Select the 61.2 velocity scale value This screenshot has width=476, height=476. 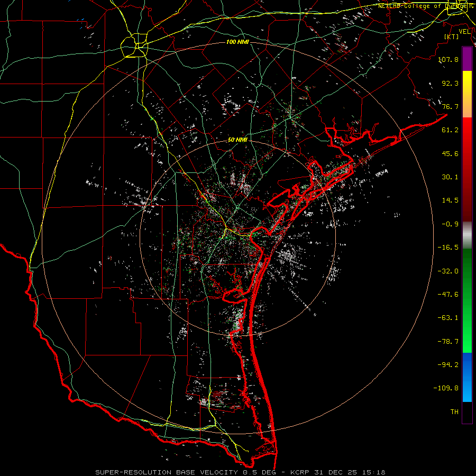point(450,130)
